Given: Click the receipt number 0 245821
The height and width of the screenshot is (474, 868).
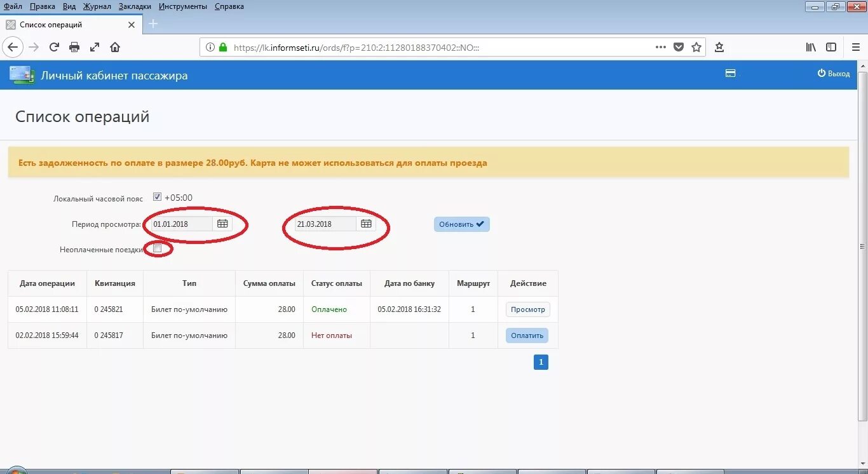Looking at the screenshot, I should [109, 309].
